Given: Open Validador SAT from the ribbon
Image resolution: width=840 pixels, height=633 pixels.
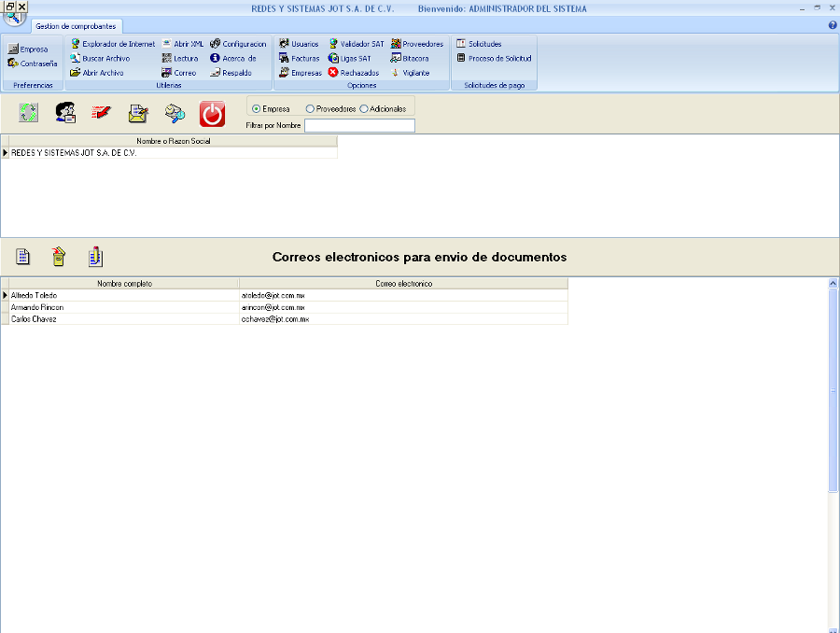Looking at the screenshot, I should [x=356, y=44].
